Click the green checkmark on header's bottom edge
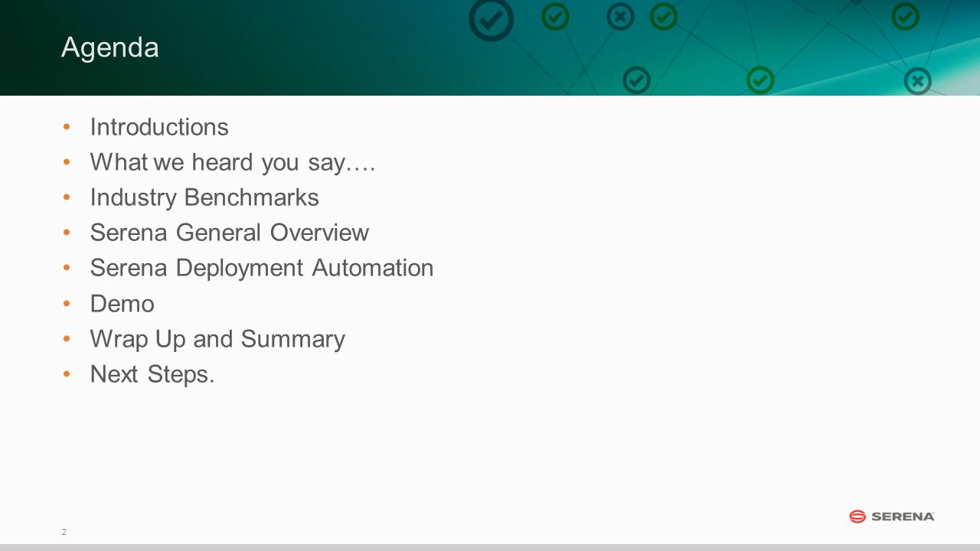 point(760,80)
